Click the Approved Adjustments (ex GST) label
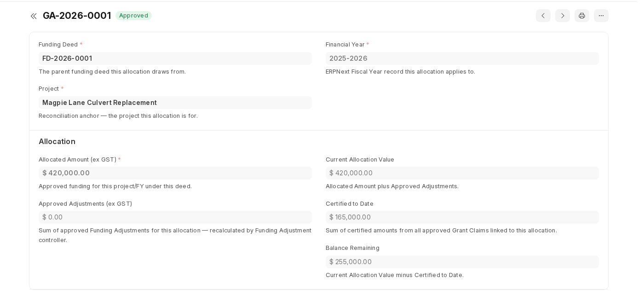 [85, 204]
